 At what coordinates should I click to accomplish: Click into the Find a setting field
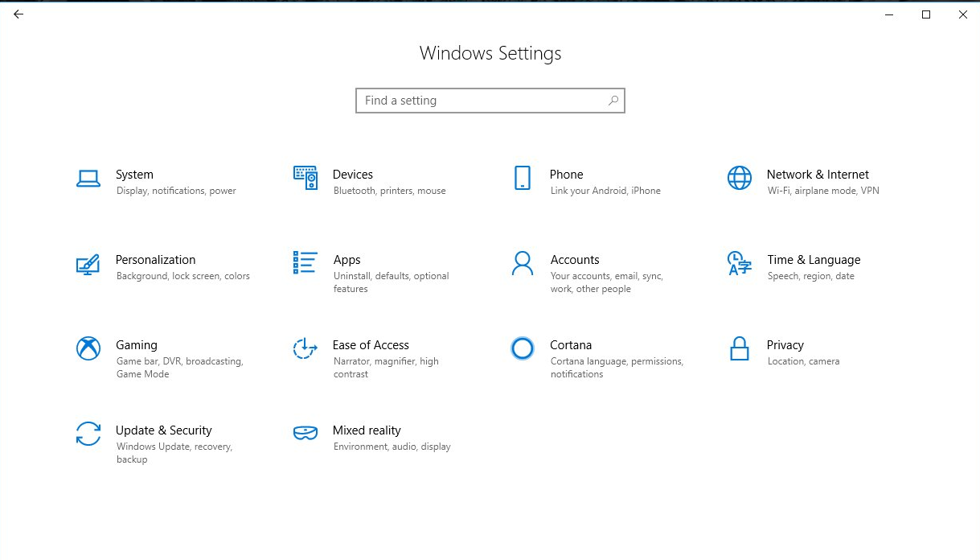[490, 101]
